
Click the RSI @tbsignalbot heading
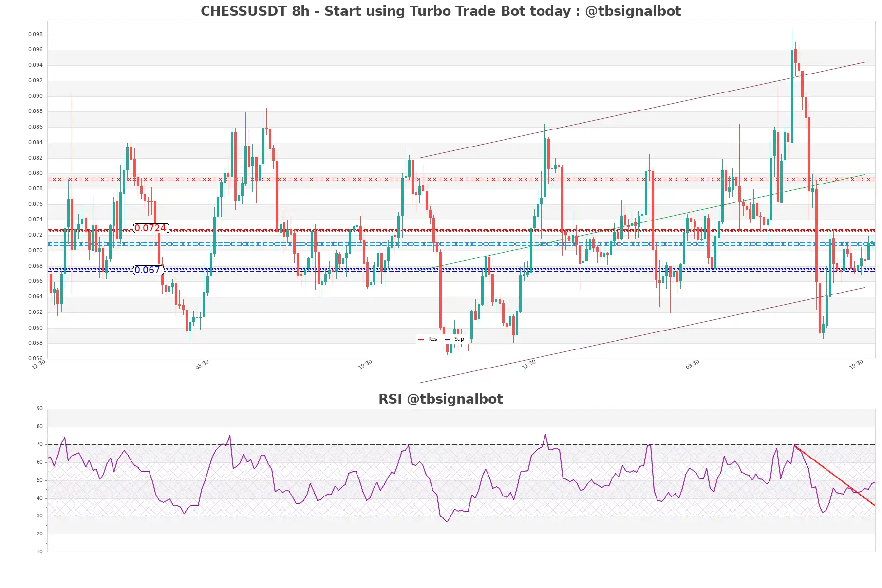coord(440,399)
